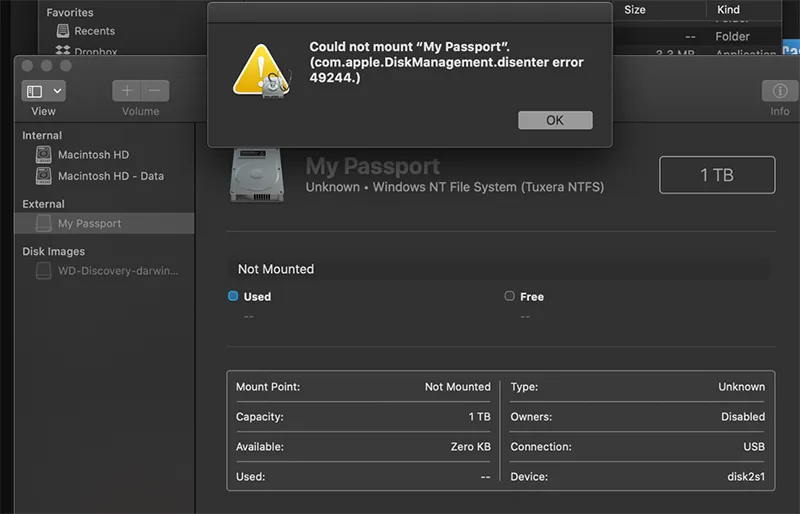Screen dimensions: 800x514
Task: Click the Dropbox icon in Finder sidebar
Action: pyautogui.click(x=63, y=51)
